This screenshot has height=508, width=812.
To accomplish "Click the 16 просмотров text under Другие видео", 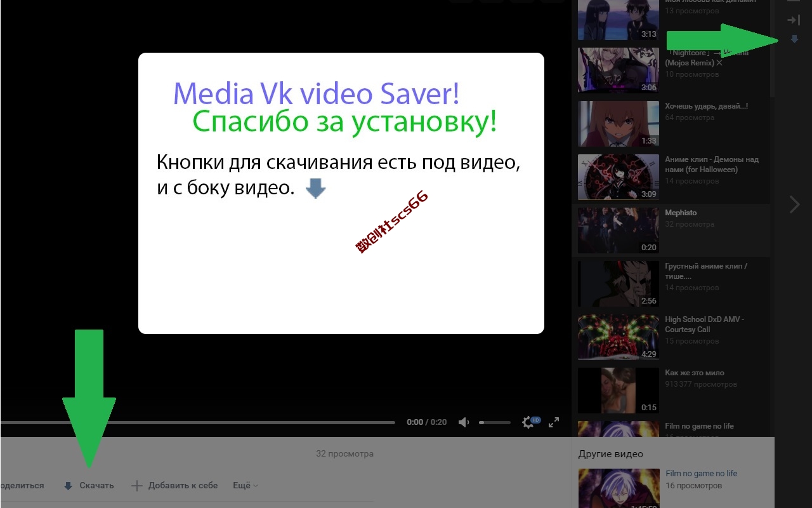I will click(x=694, y=486).
